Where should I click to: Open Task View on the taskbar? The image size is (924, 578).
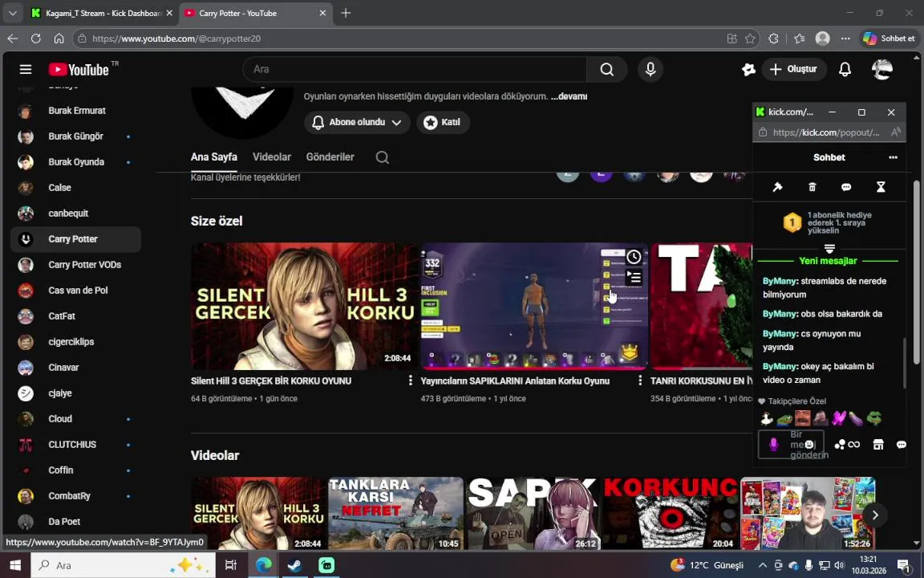click(x=231, y=565)
